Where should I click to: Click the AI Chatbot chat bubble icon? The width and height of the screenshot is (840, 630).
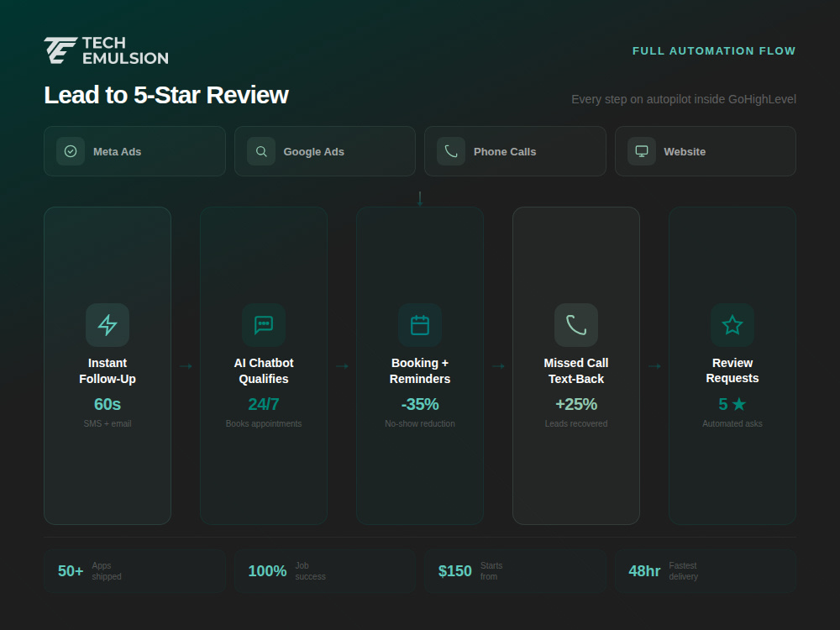[x=264, y=324]
